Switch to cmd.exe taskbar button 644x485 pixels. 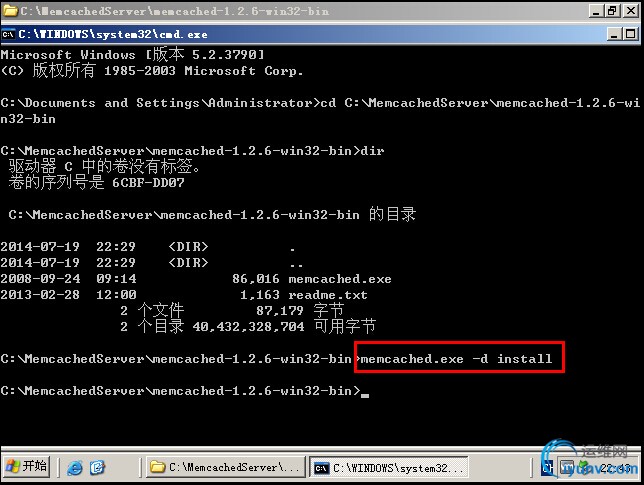point(389,468)
